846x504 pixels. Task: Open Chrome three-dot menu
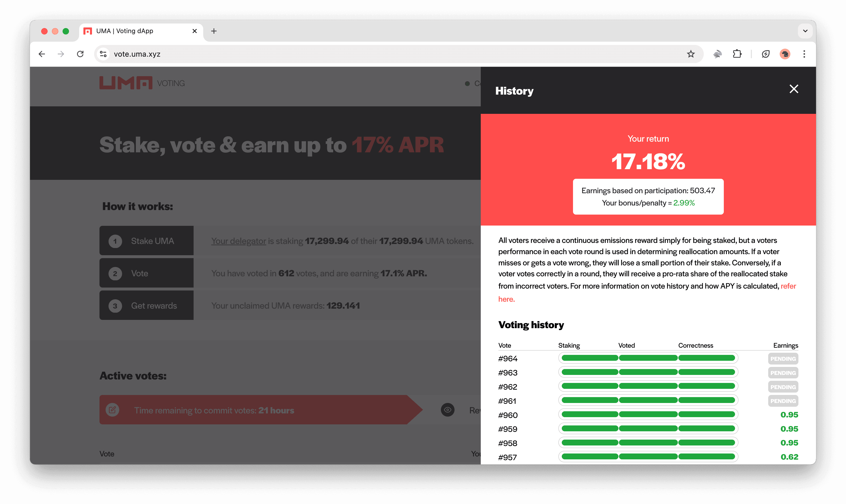804,54
